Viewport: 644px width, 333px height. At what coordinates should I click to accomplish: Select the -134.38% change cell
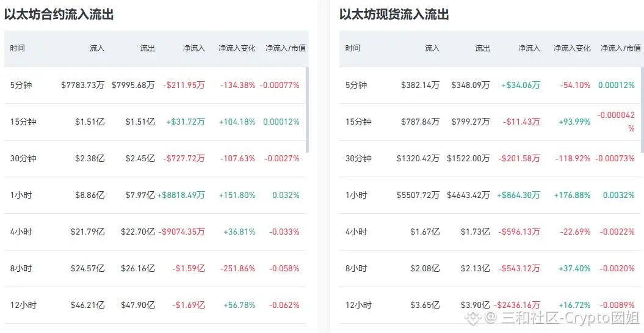click(237, 85)
